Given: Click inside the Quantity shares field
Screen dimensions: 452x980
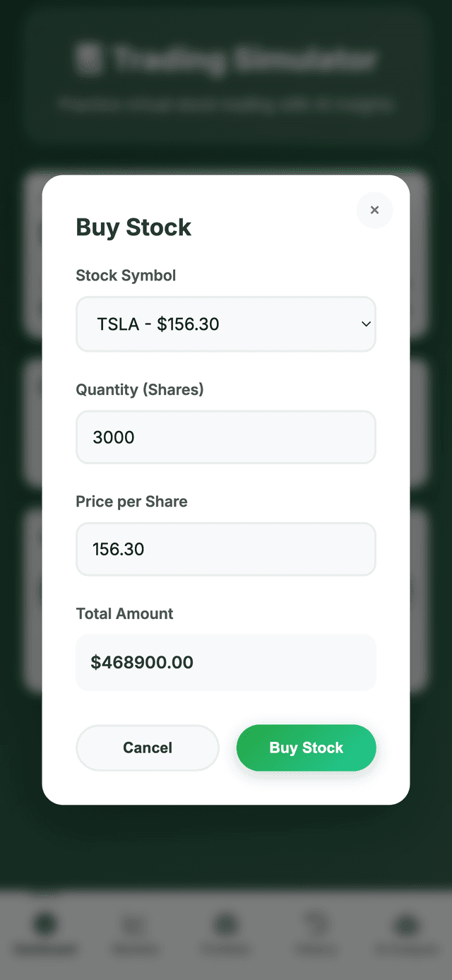Looking at the screenshot, I should [x=226, y=437].
